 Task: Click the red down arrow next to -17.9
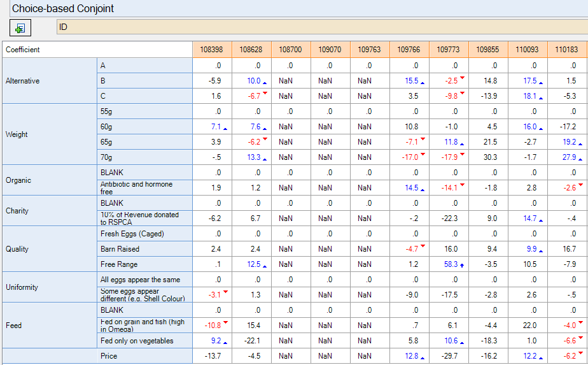coord(463,154)
